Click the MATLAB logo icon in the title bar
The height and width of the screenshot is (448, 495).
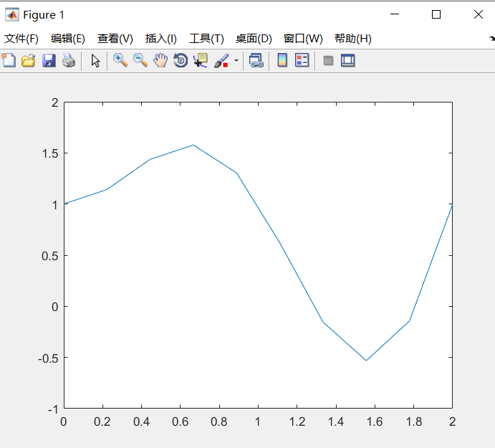tap(12, 15)
